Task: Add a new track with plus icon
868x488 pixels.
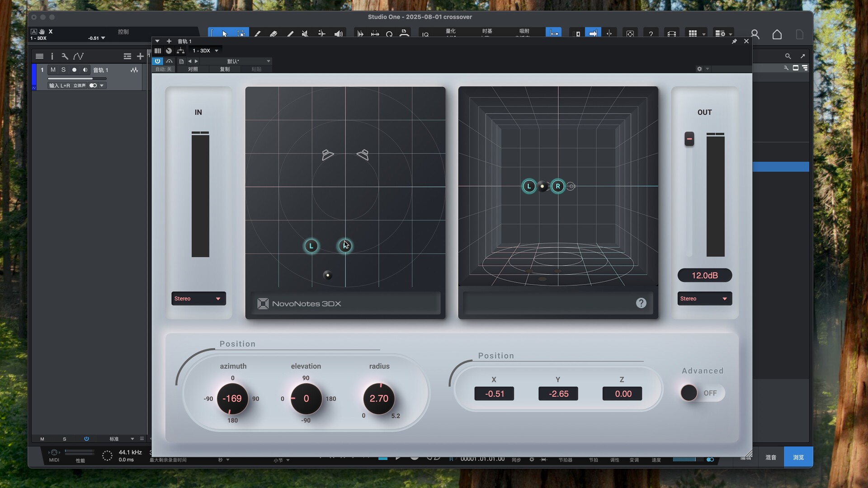Action: 140,56
